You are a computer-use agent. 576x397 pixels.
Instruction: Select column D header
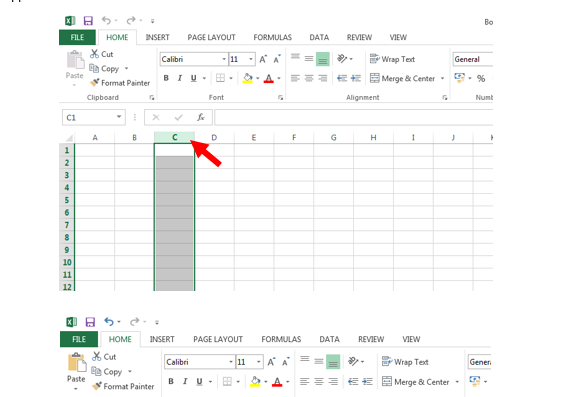pyautogui.click(x=214, y=138)
